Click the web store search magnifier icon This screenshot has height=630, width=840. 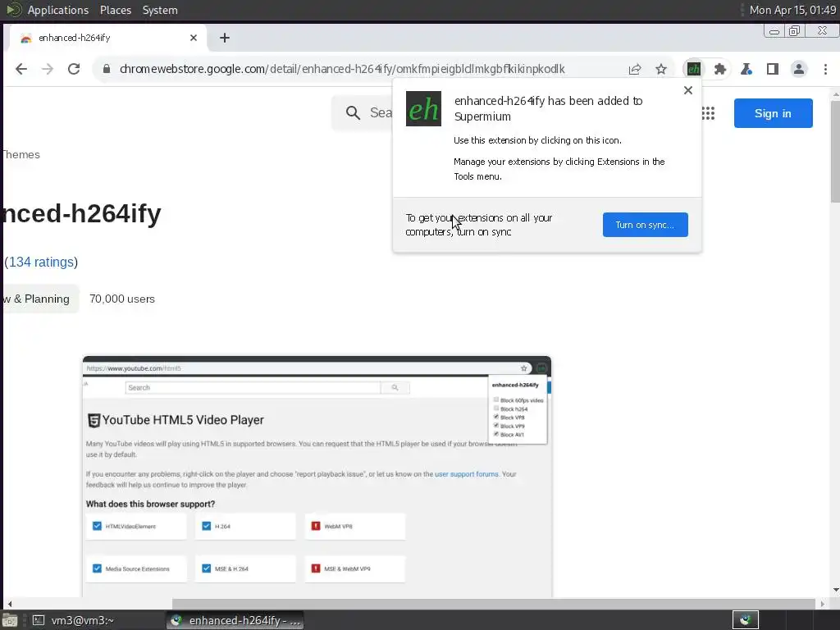tap(353, 112)
